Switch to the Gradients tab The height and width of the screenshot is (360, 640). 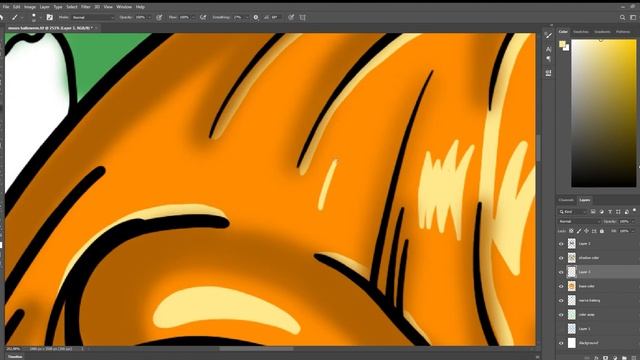click(602, 32)
